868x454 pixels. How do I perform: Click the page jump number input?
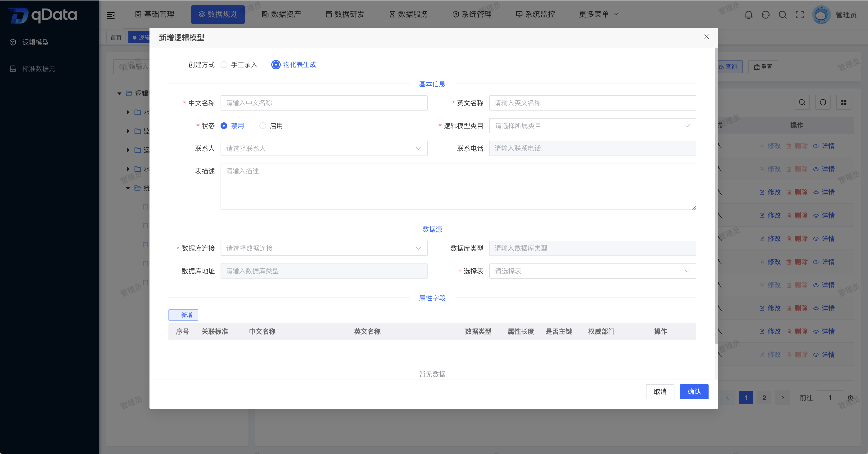pyautogui.click(x=830, y=398)
